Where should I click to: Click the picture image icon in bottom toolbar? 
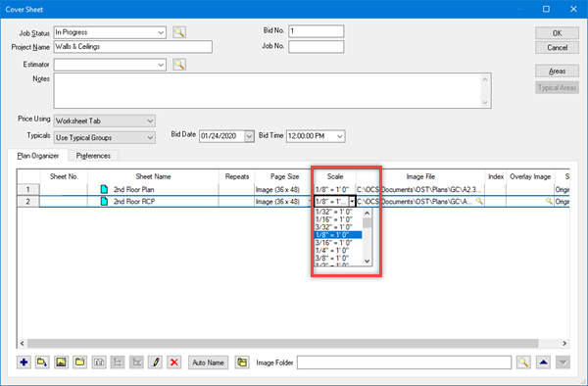[61, 362]
